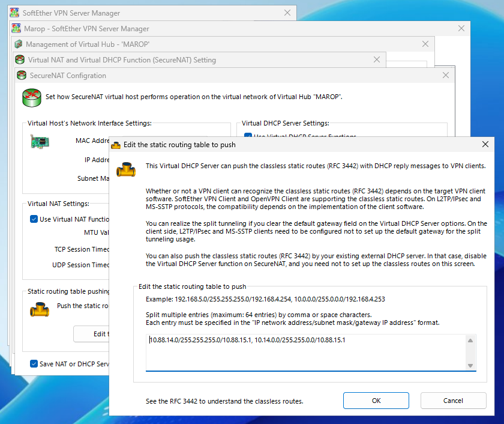Close the Marop SoftEther VPN Server Manager window

click(x=461, y=28)
